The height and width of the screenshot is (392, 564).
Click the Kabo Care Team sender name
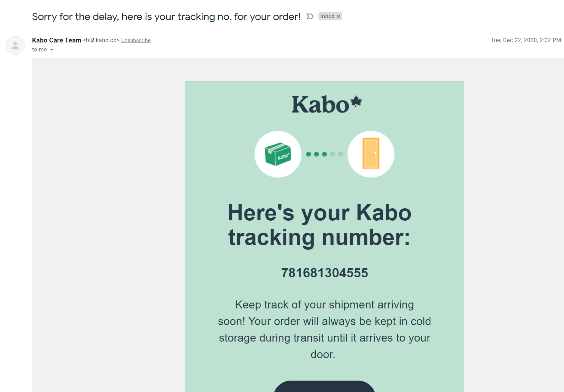pyautogui.click(x=57, y=40)
